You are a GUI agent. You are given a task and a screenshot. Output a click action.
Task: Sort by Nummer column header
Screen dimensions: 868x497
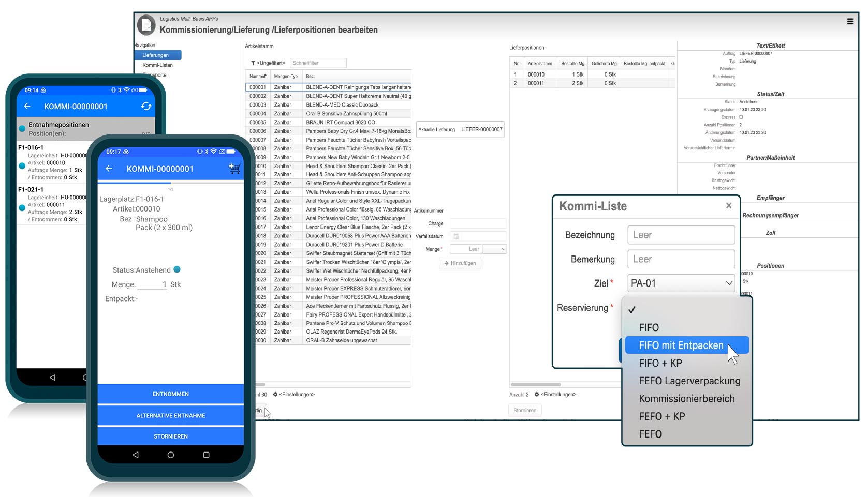click(258, 76)
